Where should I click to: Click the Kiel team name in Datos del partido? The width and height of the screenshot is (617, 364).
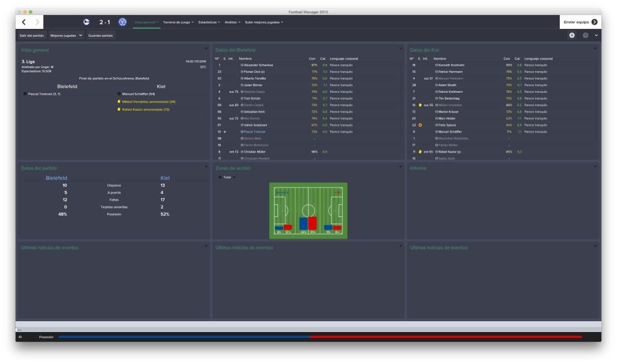tap(165, 178)
